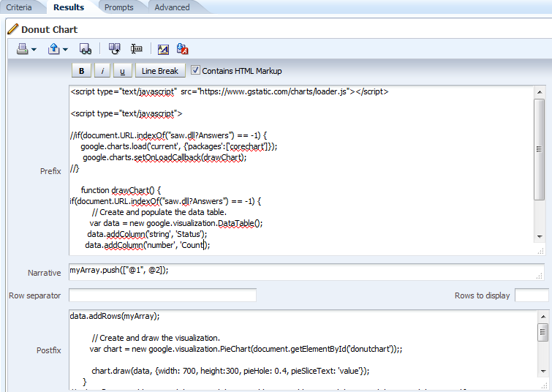Click the Narrative field resize grip
The width and height of the screenshot is (552, 392).
(540, 276)
